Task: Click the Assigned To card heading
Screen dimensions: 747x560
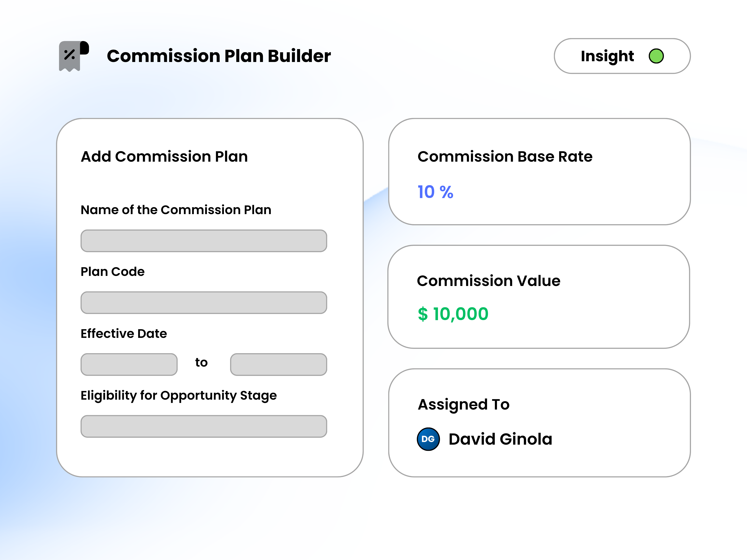Action: coord(463,404)
